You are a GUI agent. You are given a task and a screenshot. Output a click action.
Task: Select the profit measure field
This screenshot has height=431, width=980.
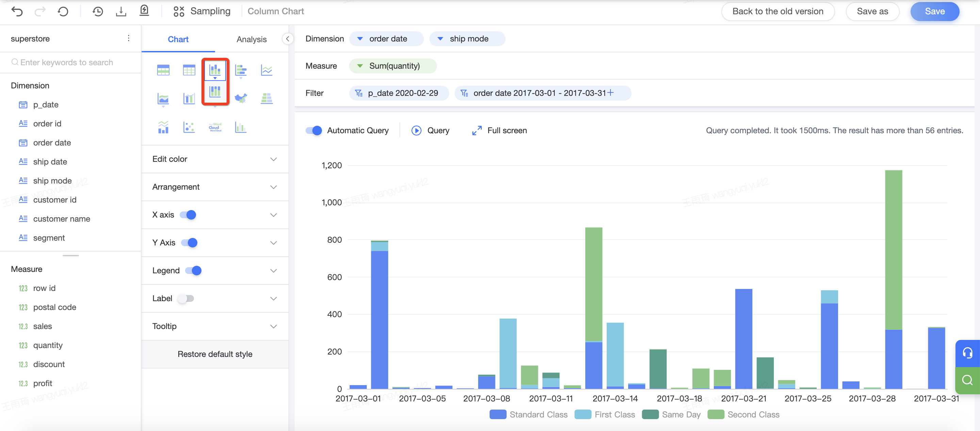point(42,383)
